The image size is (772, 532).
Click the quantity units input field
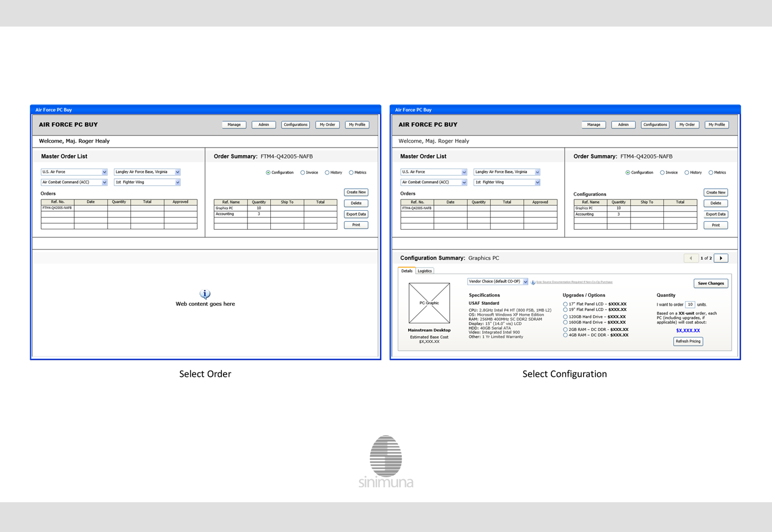(690, 305)
